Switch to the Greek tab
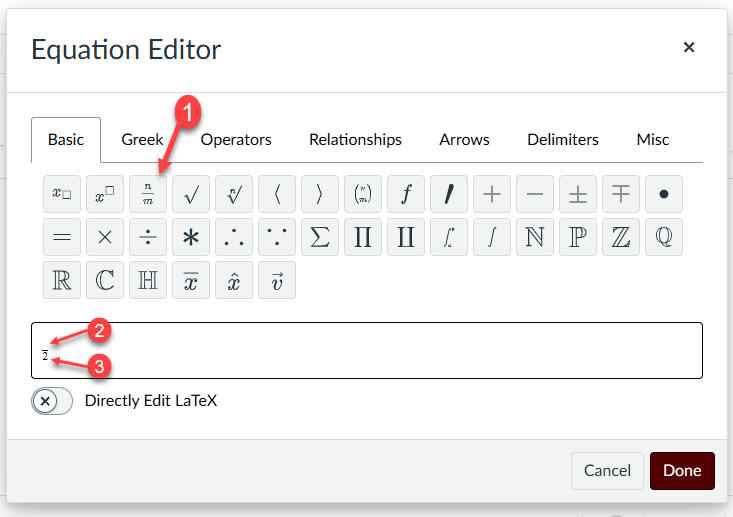The image size is (733, 517). [142, 140]
